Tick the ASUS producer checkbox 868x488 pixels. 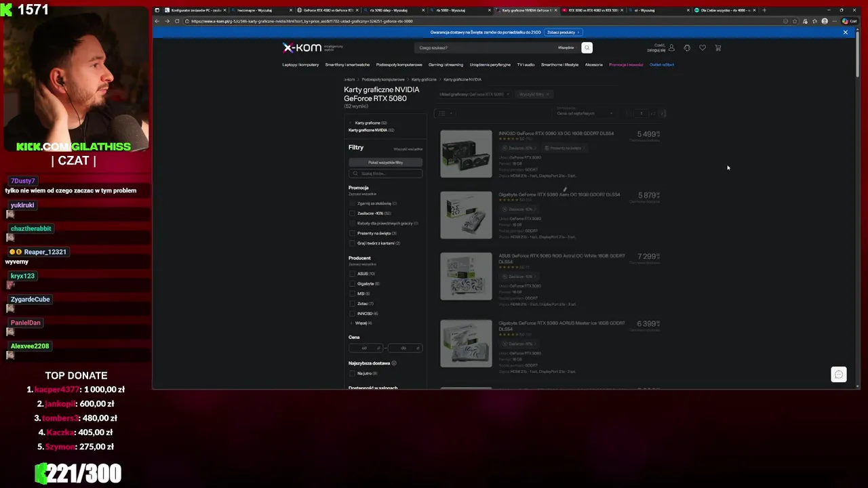tap(352, 274)
